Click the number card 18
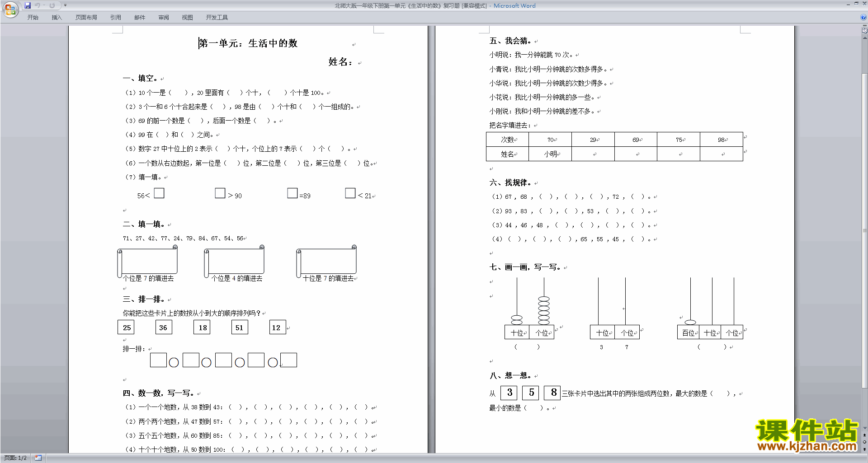 click(x=202, y=327)
